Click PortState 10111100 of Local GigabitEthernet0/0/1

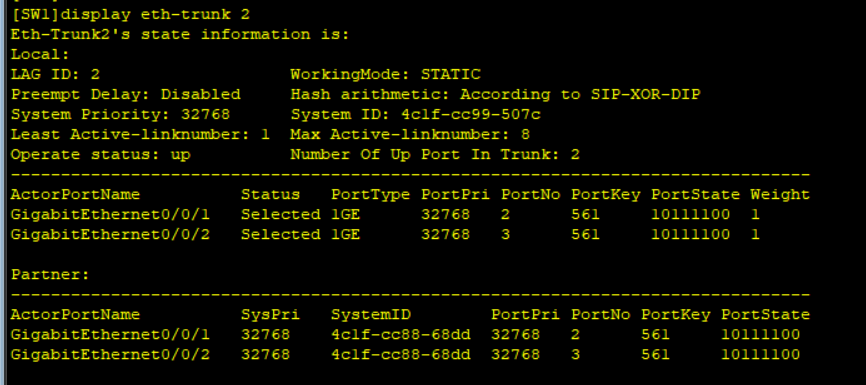690,214
